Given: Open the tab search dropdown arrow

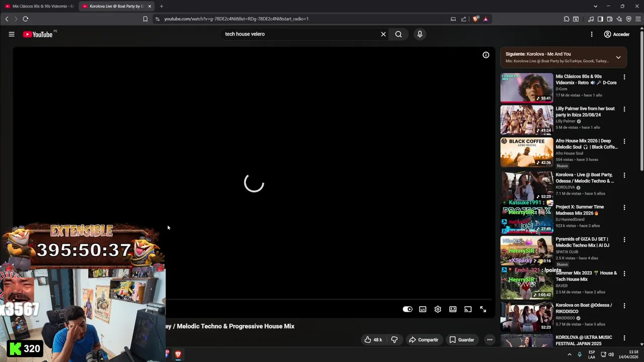Looking at the screenshot, I should [595, 6].
